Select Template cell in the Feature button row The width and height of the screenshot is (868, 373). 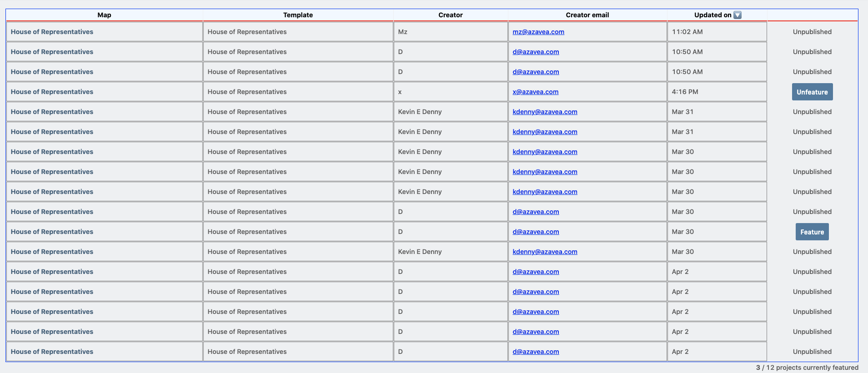pyautogui.click(x=298, y=232)
